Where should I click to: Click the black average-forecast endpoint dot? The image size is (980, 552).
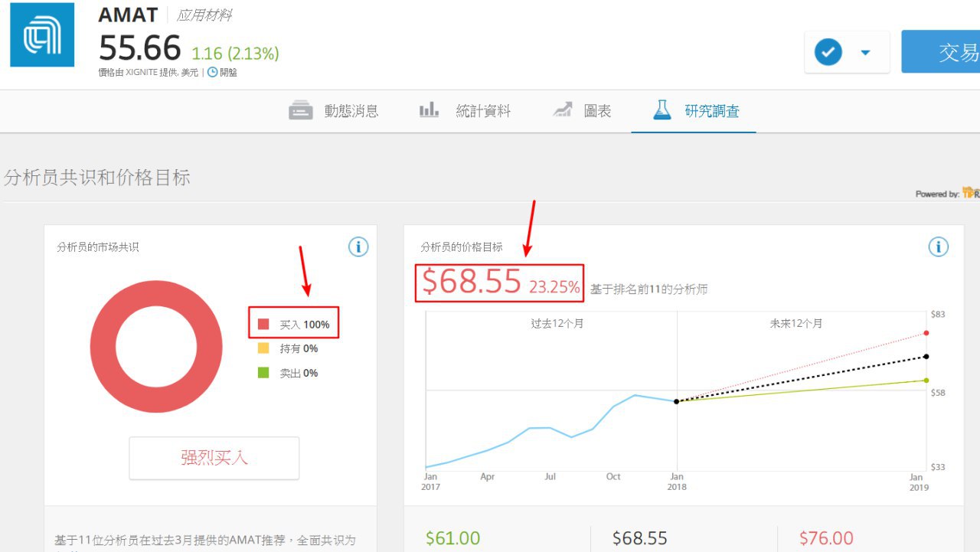[x=926, y=356]
